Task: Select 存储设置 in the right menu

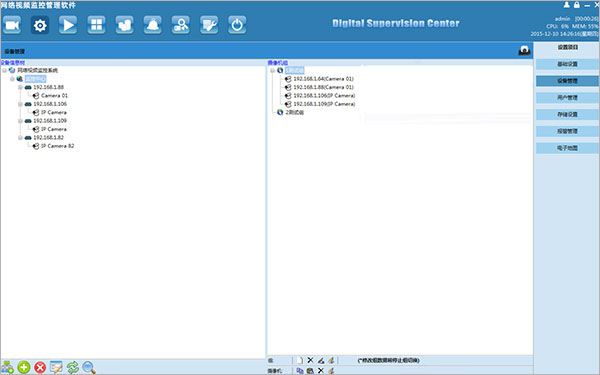Action: (567, 114)
